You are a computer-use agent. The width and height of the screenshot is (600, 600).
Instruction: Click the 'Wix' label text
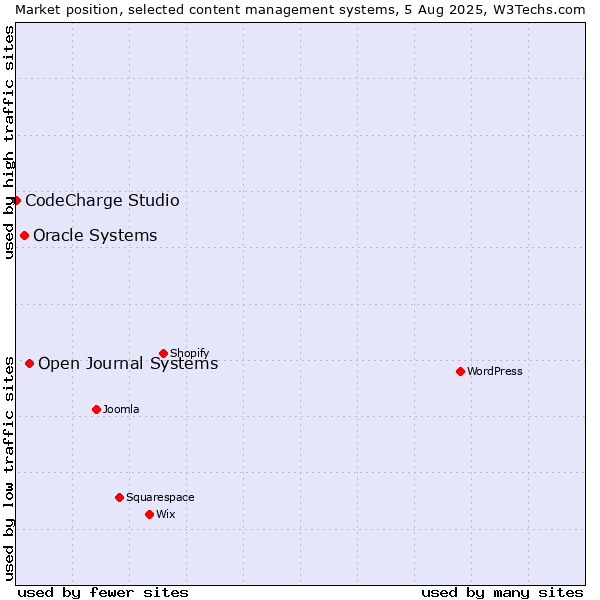[165, 514]
